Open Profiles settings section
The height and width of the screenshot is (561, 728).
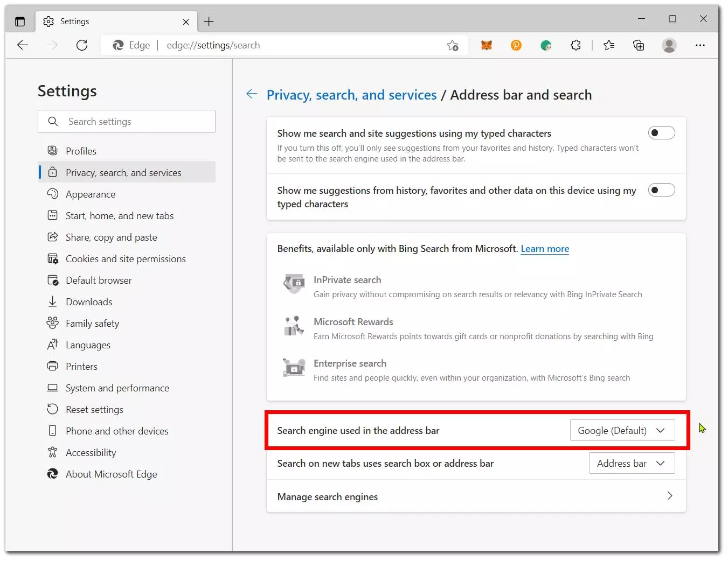(x=127, y=151)
